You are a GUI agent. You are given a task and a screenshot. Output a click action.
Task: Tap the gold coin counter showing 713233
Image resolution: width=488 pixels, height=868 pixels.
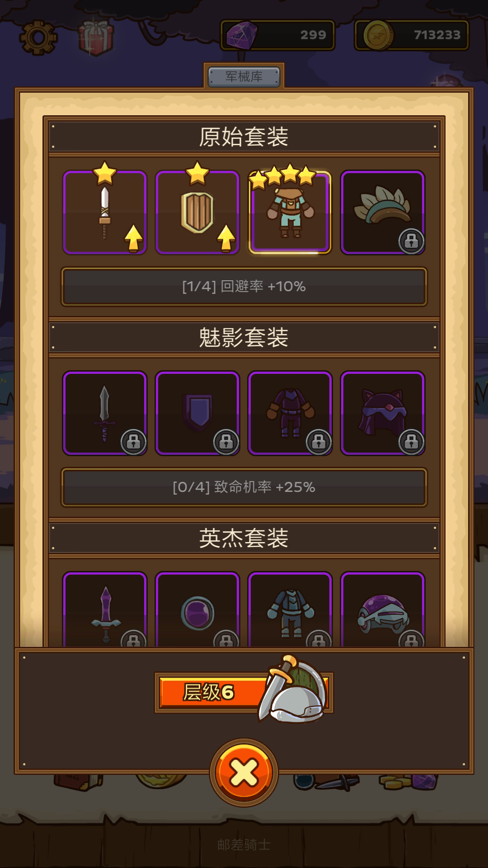[x=412, y=35]
